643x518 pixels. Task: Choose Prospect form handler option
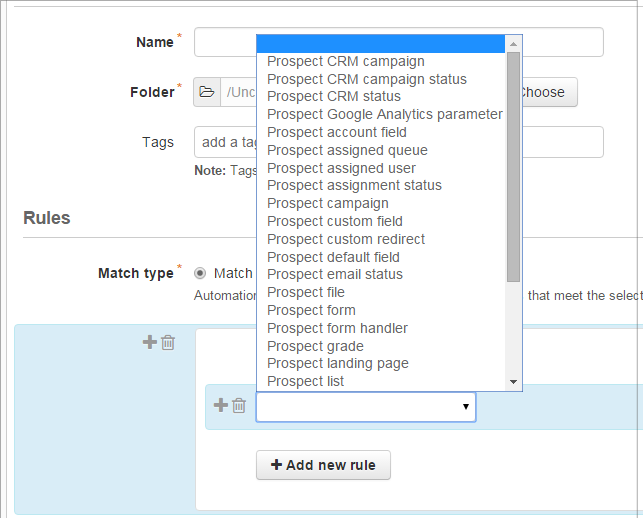coord(381,329)
